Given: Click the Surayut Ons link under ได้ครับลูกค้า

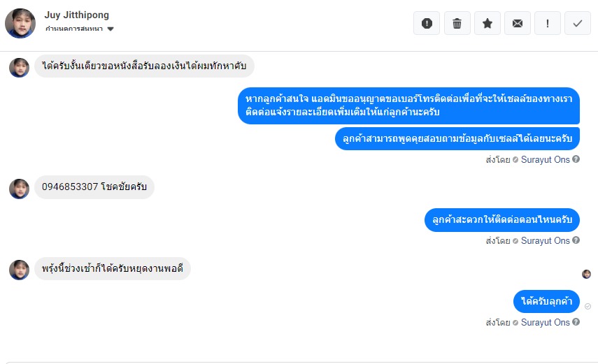Looking at the screenshot, I should tap(546, 323).
